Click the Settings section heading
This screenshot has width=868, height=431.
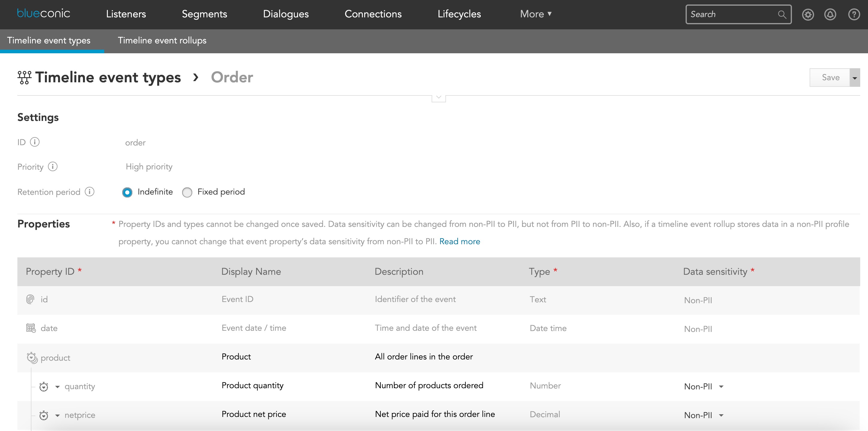pyautogui.click(x=38, y=118)
